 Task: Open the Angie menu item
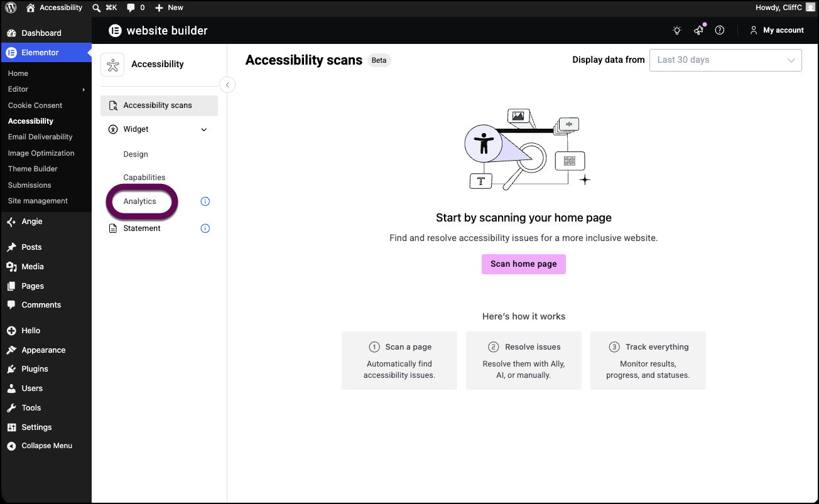46,222
